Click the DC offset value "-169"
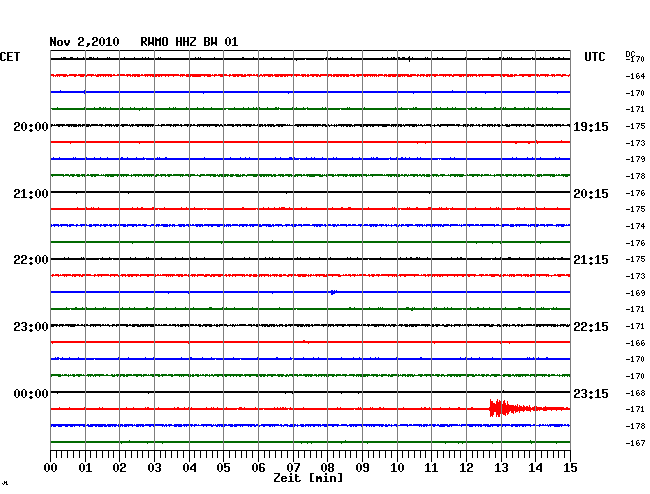650x494 pixels. pyautogui.click(x=635, y=293)
